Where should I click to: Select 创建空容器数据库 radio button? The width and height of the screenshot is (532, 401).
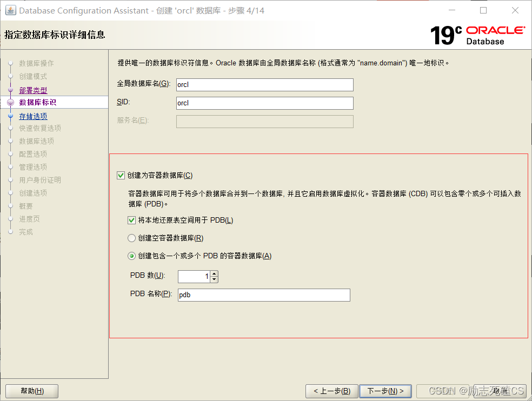pos(131,238)
